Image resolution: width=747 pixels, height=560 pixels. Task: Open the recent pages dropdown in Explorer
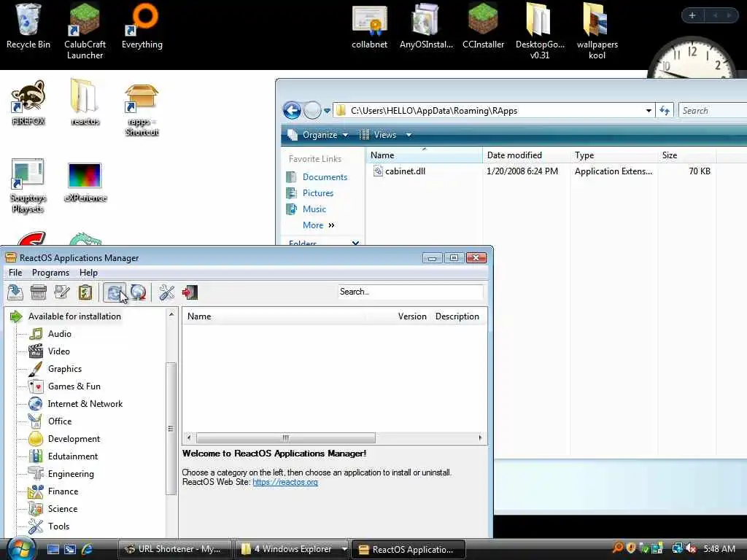click(327, 111)
